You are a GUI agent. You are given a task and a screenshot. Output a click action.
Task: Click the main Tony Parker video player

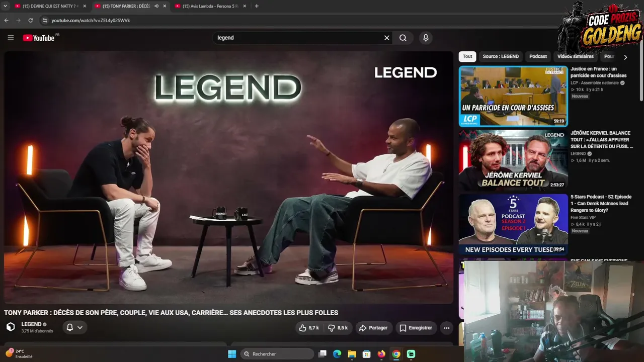pyautogui.click(x=228, y=177)
